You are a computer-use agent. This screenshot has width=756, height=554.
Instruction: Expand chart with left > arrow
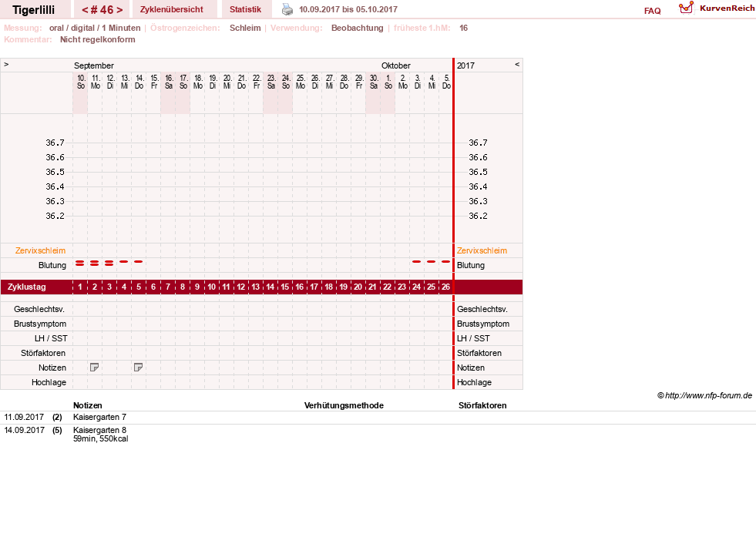(x=6, y=64)
